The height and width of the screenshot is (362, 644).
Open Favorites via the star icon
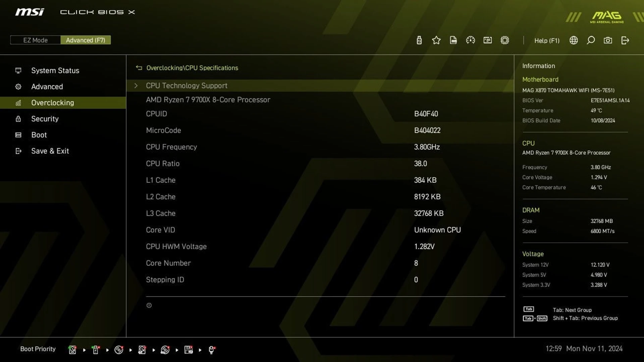pos(436,40)
